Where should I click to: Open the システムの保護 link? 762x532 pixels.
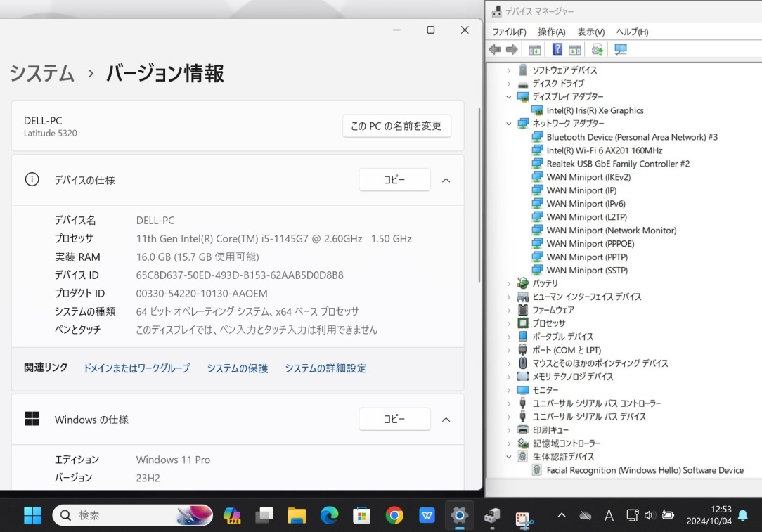click(x=237, y=368)
